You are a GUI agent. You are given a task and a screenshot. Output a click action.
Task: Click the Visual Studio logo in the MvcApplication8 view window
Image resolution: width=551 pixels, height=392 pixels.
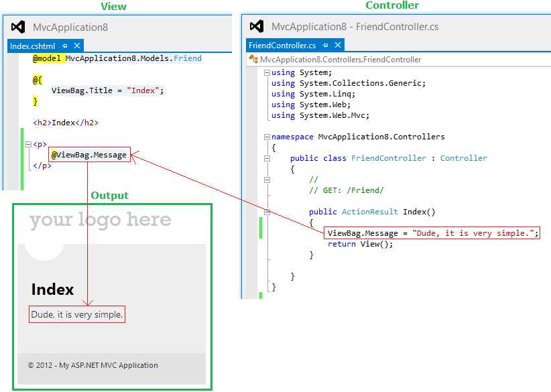point(18,27)
